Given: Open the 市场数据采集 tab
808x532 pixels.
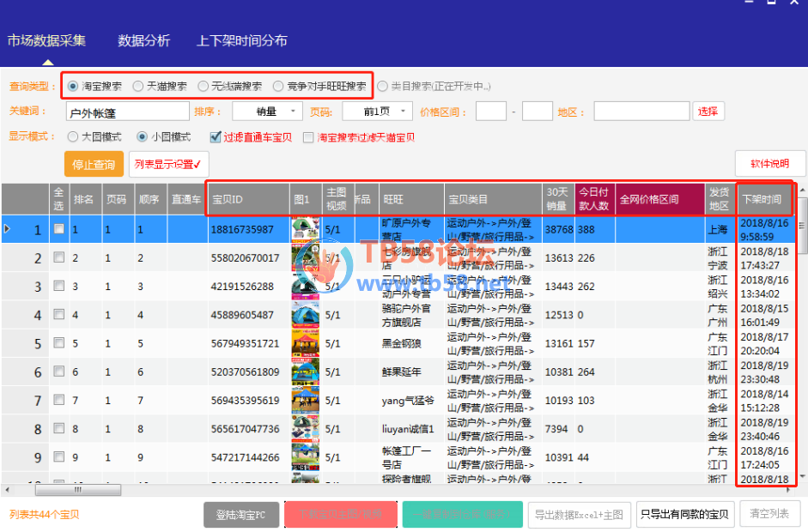Looking at the screenshot, I should 46,40.
